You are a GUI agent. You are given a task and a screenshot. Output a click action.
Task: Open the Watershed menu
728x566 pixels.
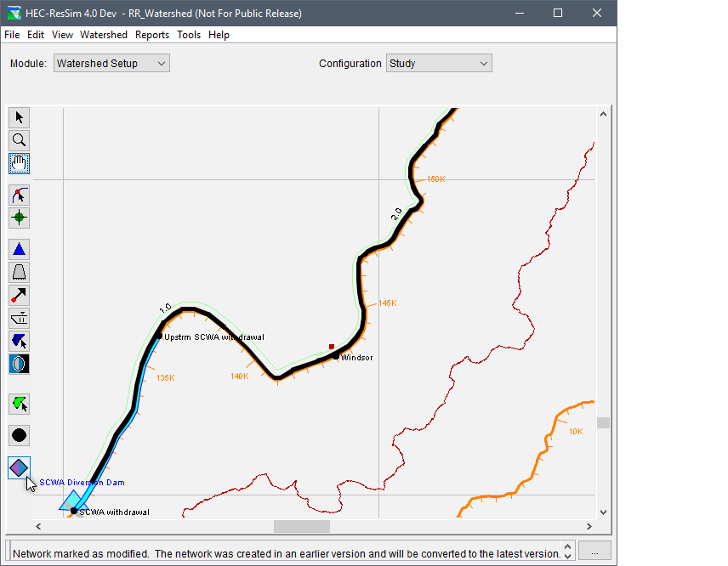103,35
